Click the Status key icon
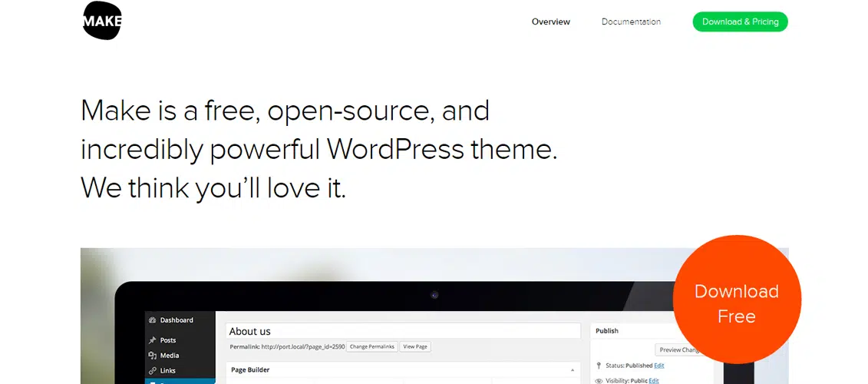Screen dimensions: 868x384 (599, 366)
